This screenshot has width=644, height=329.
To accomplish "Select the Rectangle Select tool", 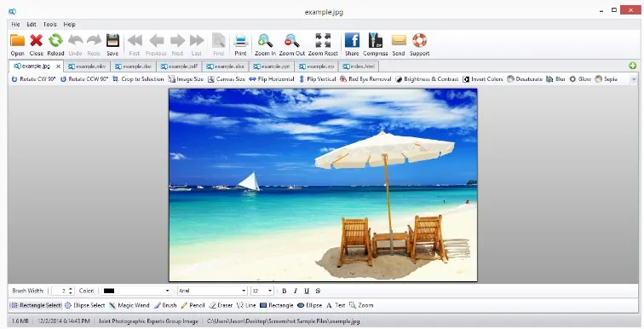I will [x=36, y=305].
